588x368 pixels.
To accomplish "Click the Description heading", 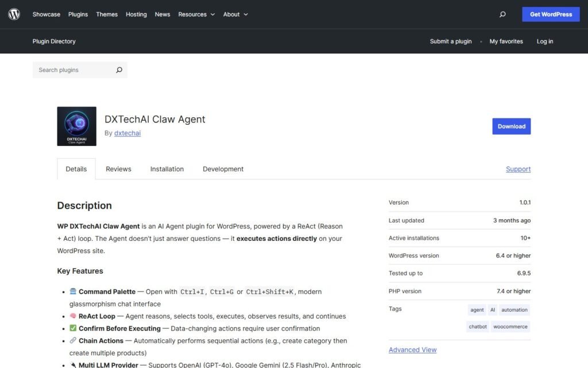I will pos(84,205).
